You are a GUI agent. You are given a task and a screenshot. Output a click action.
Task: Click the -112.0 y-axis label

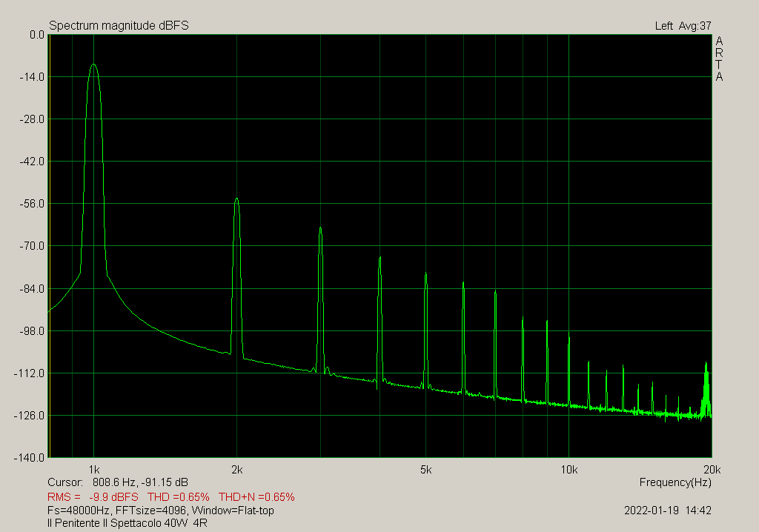[x=30, y=373]
